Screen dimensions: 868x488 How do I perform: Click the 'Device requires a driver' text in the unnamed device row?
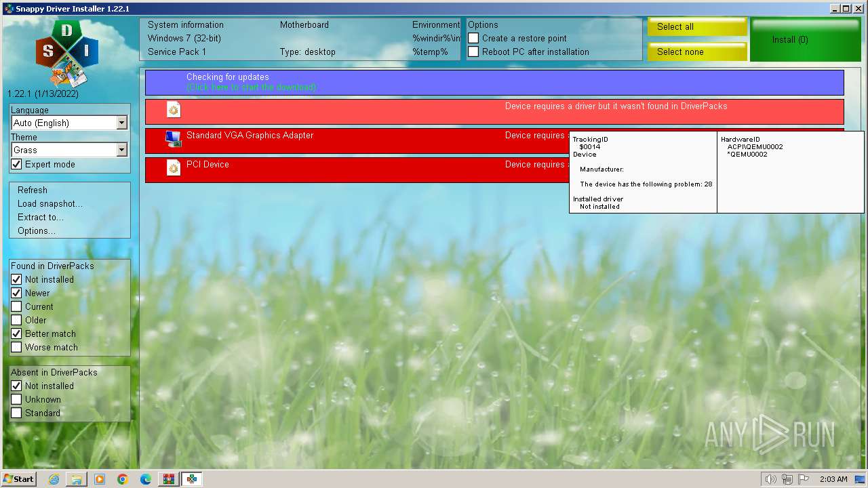pyautogui.click(x=616, y=106)
